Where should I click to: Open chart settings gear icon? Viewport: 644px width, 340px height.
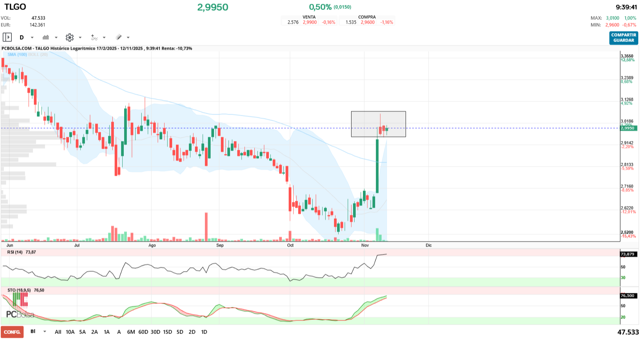[69, 37]
